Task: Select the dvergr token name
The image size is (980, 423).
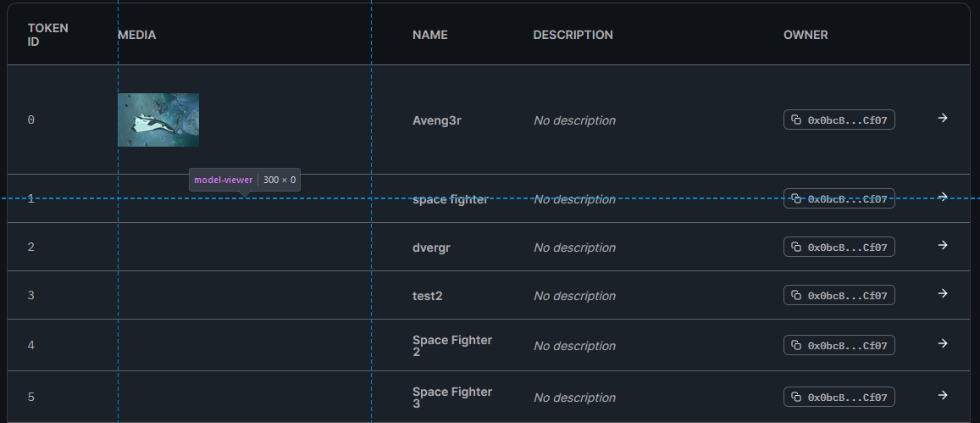Action: click(x=431, y=248)
